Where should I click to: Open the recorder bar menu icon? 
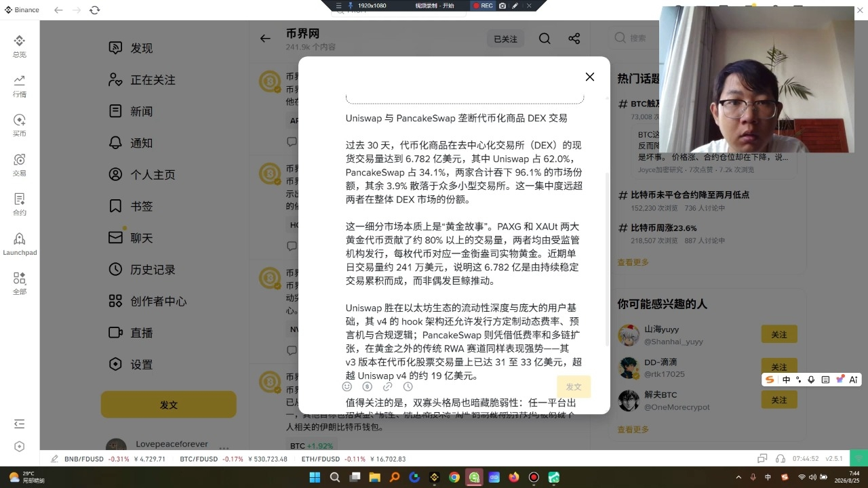click(339, 5)
